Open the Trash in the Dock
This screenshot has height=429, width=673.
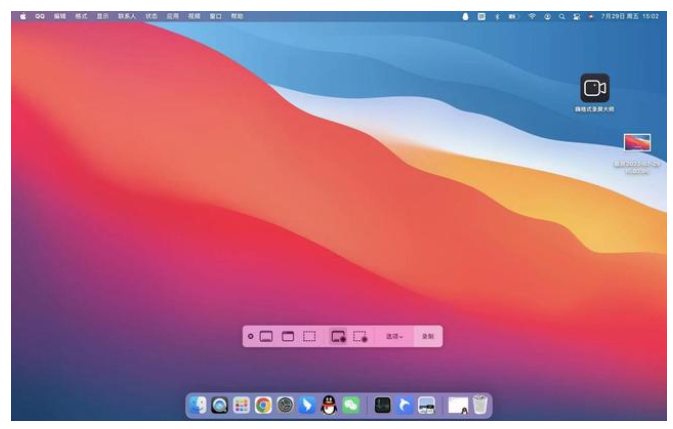[481, 405]
